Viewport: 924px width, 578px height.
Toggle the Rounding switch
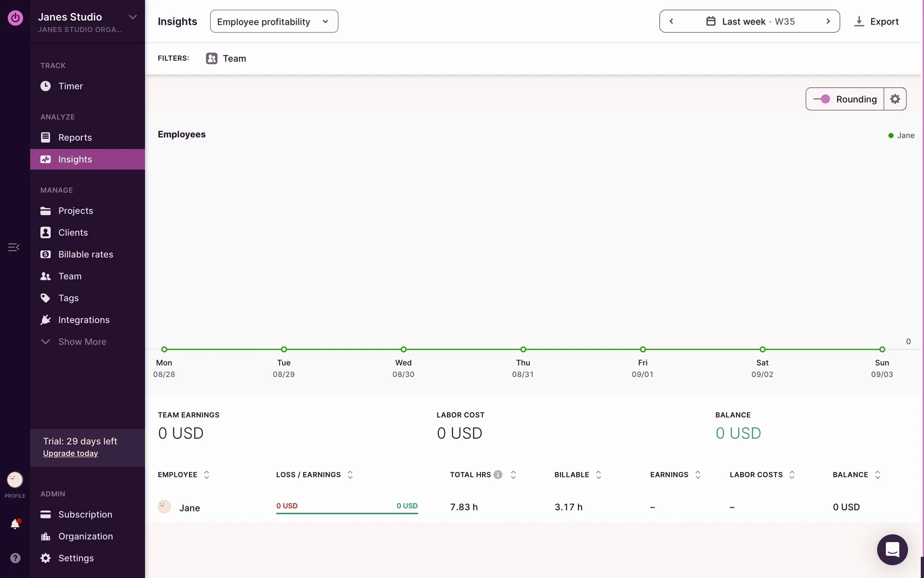[x=821, y=99]
